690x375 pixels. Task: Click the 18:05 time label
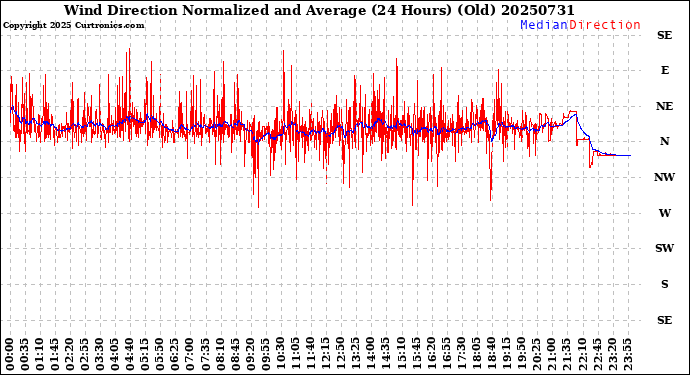[x=477, y=354]
